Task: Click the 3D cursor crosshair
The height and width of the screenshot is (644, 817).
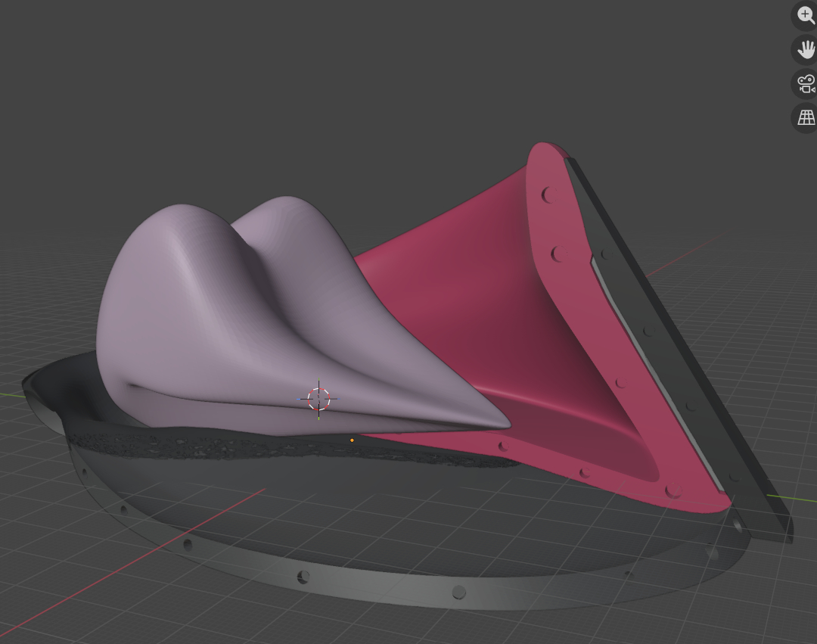Action: 318,398
